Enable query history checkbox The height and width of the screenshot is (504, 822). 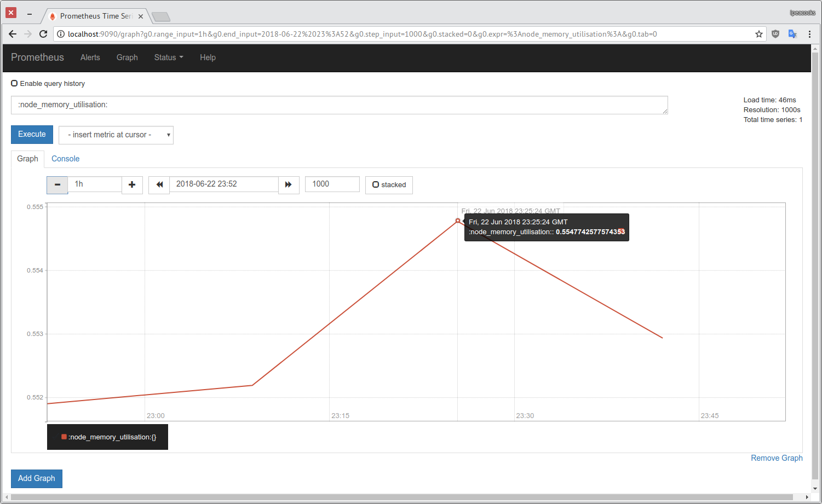[14, 83]
